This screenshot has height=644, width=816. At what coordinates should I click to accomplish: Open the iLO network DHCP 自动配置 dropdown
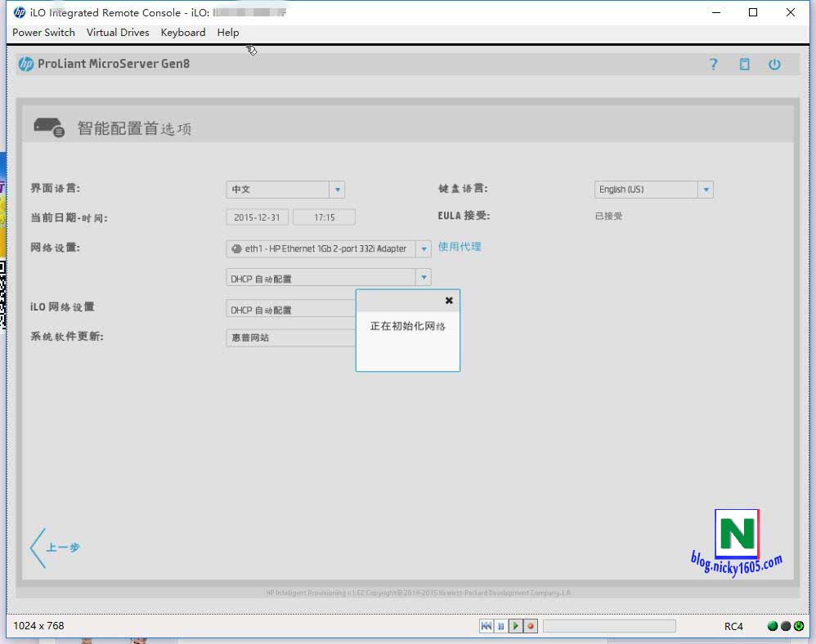click(291, 309)
